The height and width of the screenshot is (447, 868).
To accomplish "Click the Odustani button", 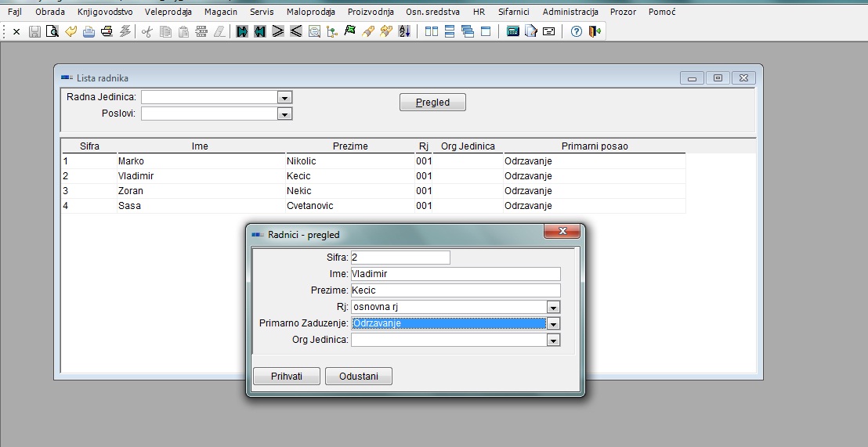I will tap(358, 377).
